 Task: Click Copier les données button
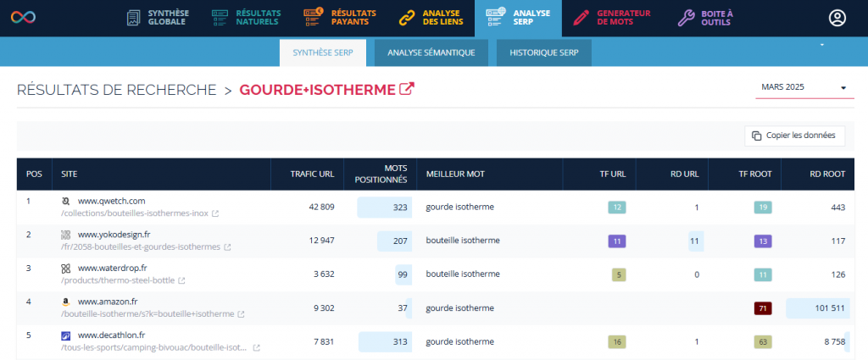[x=794, y=136]
